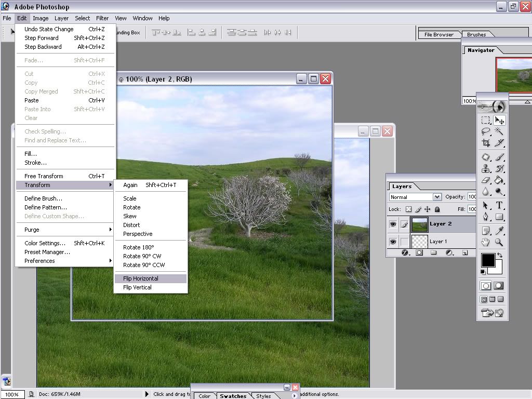Viewport: 532px width, 399px height.
Task: Select the Rectangular Marquee tool
Action: pos(486,120)
